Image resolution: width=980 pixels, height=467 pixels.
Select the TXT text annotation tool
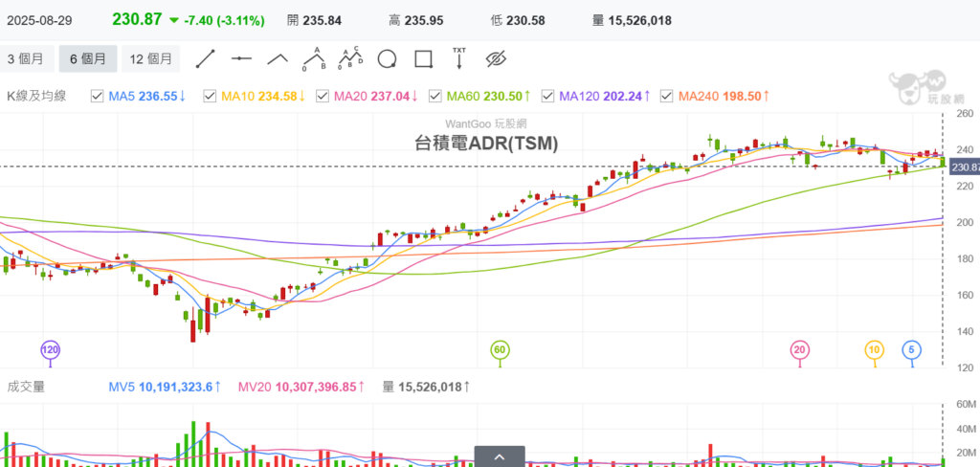tap(459, 58)
